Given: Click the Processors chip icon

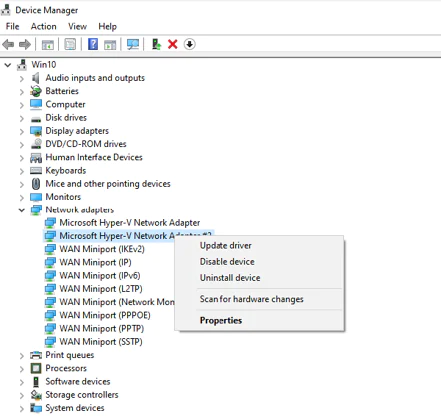Looking at the screenshot, I should (36, 368).
